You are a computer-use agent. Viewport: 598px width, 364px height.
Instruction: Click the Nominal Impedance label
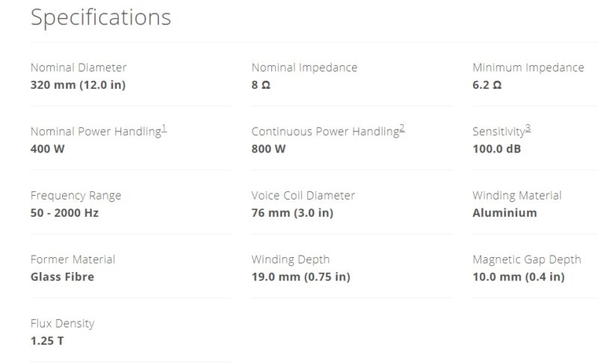click(x=304, y=67)
